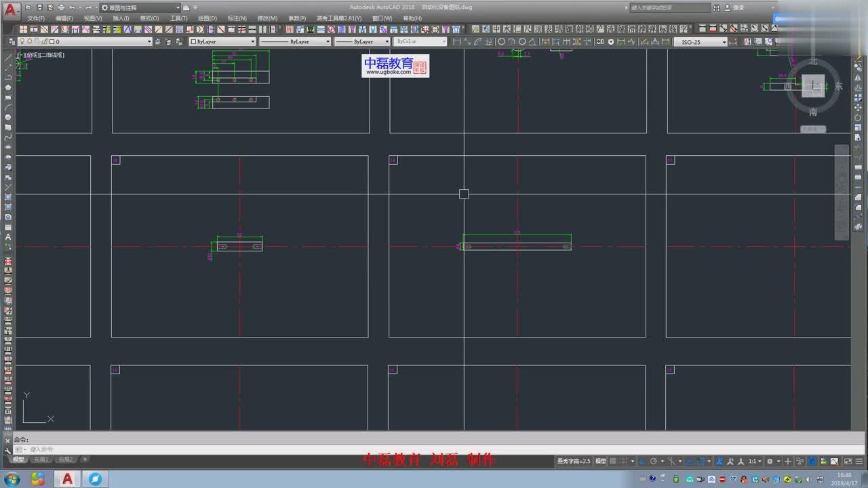
Task: Select the Arc draw tool
Action: pos(8,108)
